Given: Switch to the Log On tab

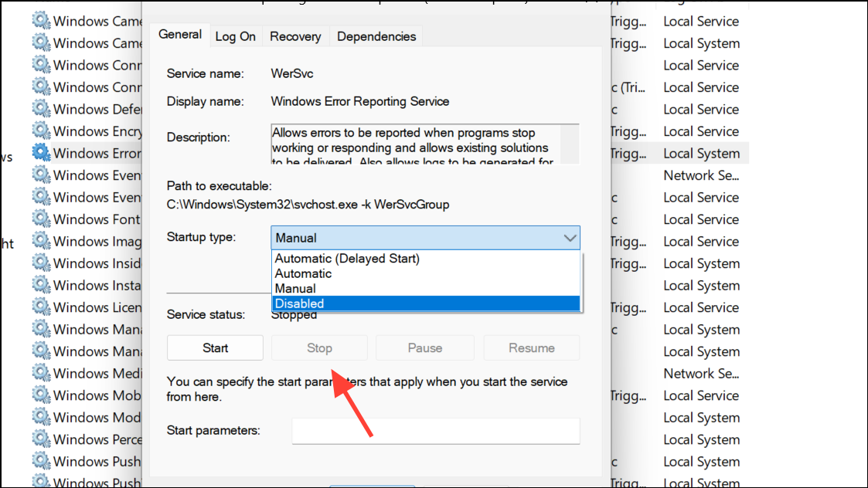Looking at the screenshot, I should (235, 36).
